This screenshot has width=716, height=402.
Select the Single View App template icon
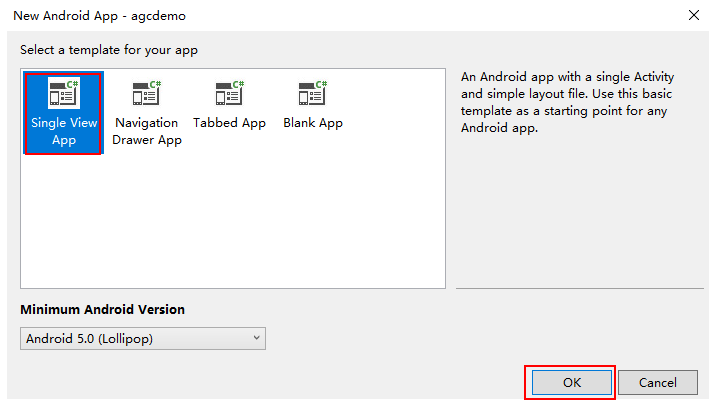(x=63, y=95)
